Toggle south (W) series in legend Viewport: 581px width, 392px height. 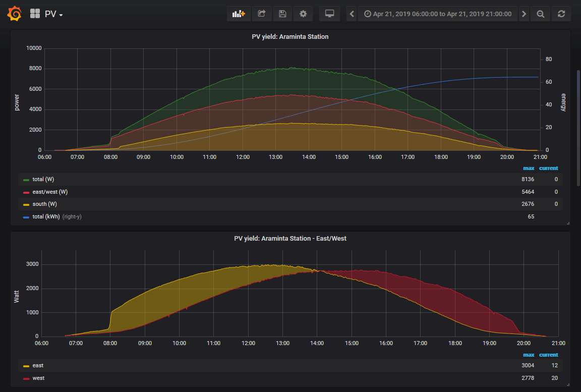[x=44, y=204]
